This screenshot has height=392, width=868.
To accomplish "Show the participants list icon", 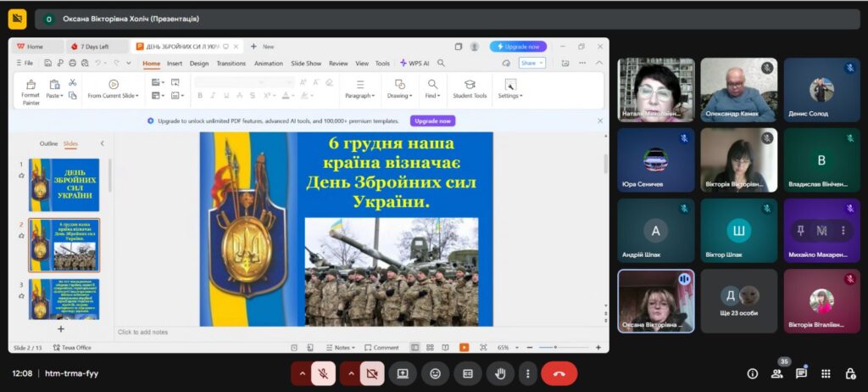I will [776, 373].
